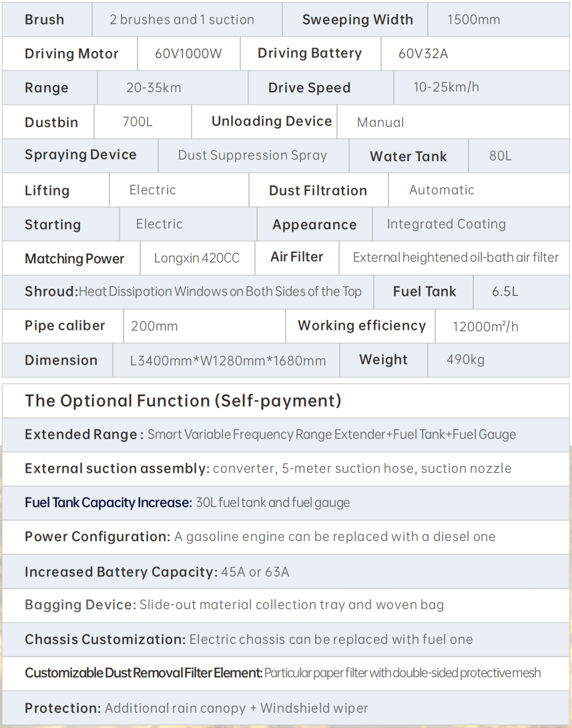This screenshot has height=728, width=572.
Task: Click the Unloading Device label
Action: [272, 121]
